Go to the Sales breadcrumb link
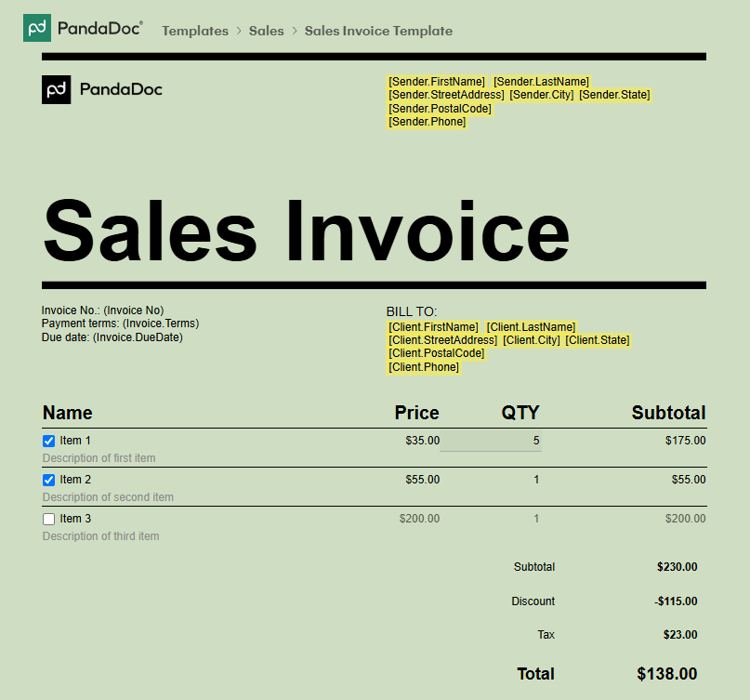Viewport: 750px width, 700px height. (x=267, y=31)
